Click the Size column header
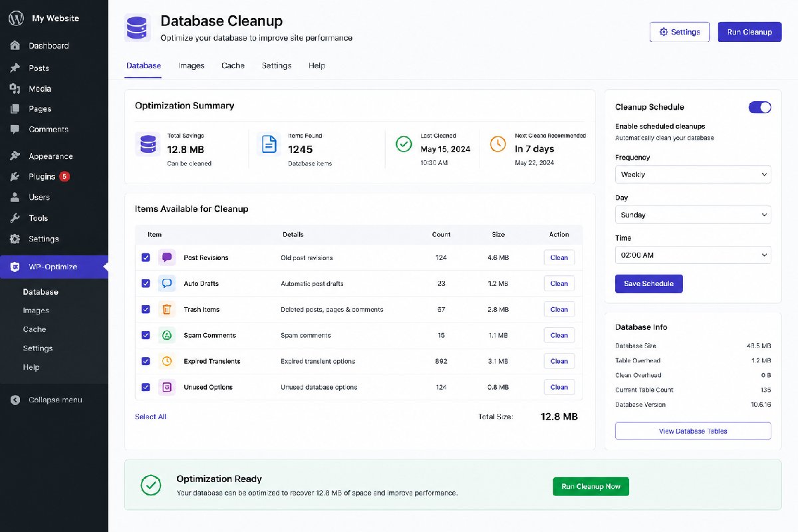798x532 pixels. [498, 234]
